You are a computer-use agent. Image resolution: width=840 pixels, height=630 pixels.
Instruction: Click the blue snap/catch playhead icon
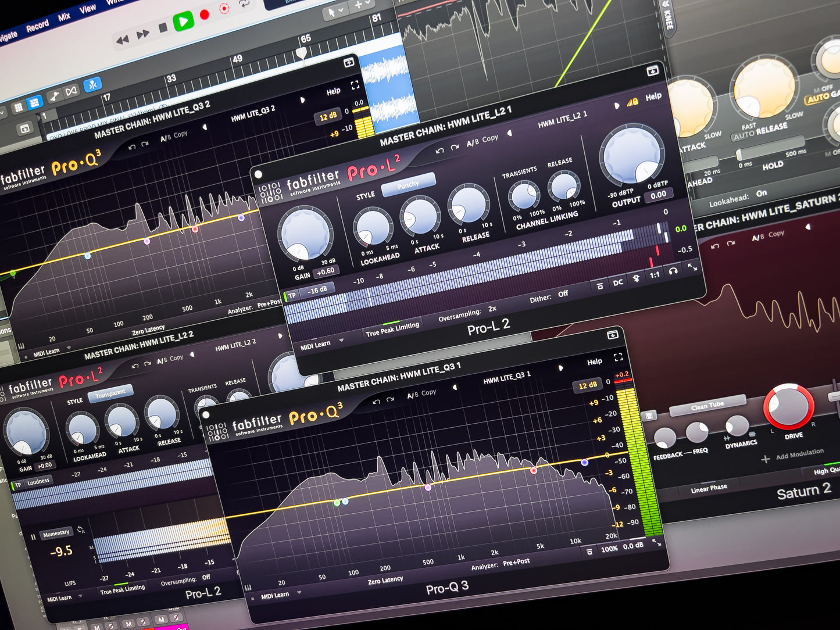92,85
